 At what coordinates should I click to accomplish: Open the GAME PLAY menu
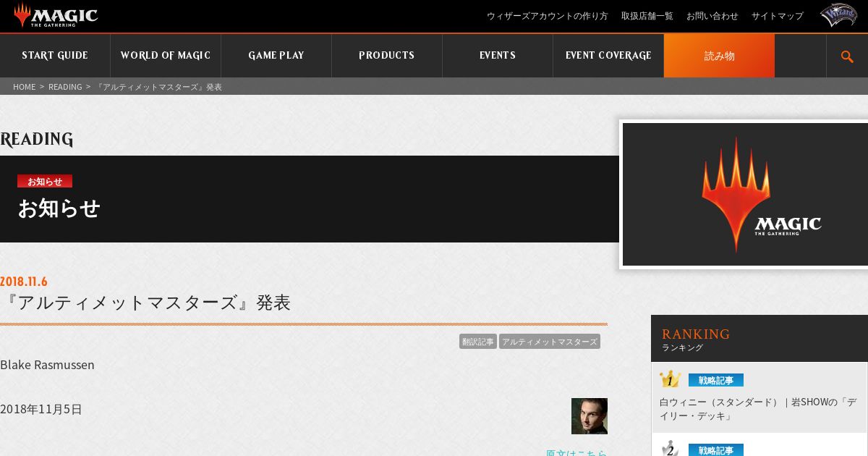coord(276,56)
